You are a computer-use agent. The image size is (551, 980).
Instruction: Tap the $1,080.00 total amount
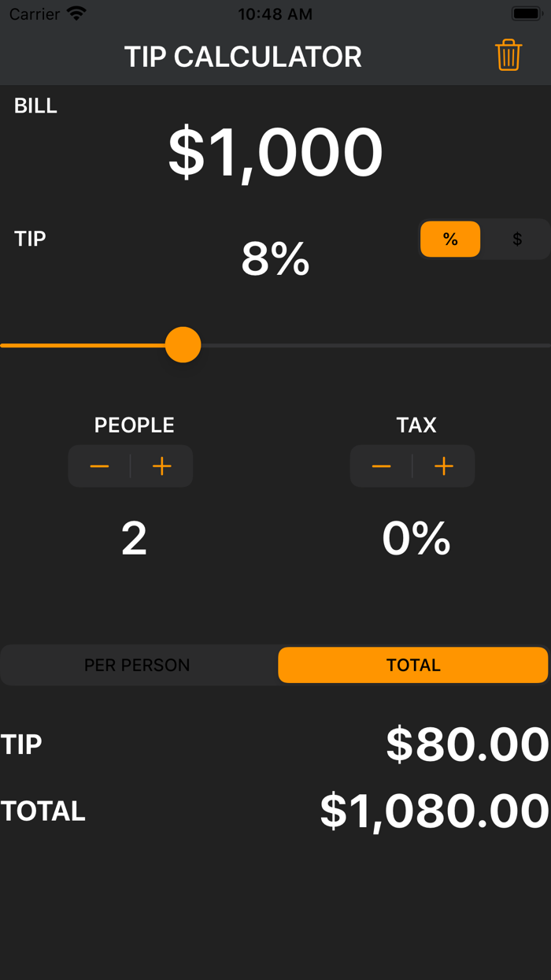[x=429, y=810]
